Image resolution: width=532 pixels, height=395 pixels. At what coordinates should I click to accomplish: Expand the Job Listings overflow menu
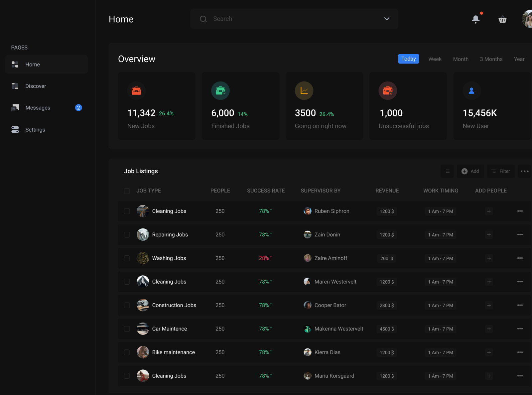tap(524, 171)
